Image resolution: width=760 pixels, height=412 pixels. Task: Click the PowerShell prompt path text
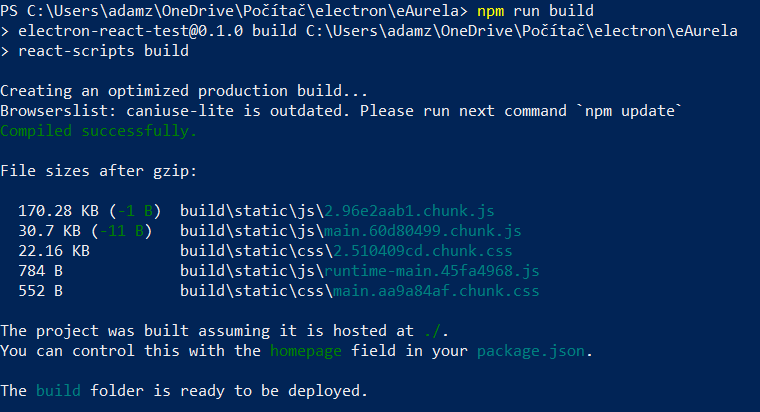(x=234, y=11)
